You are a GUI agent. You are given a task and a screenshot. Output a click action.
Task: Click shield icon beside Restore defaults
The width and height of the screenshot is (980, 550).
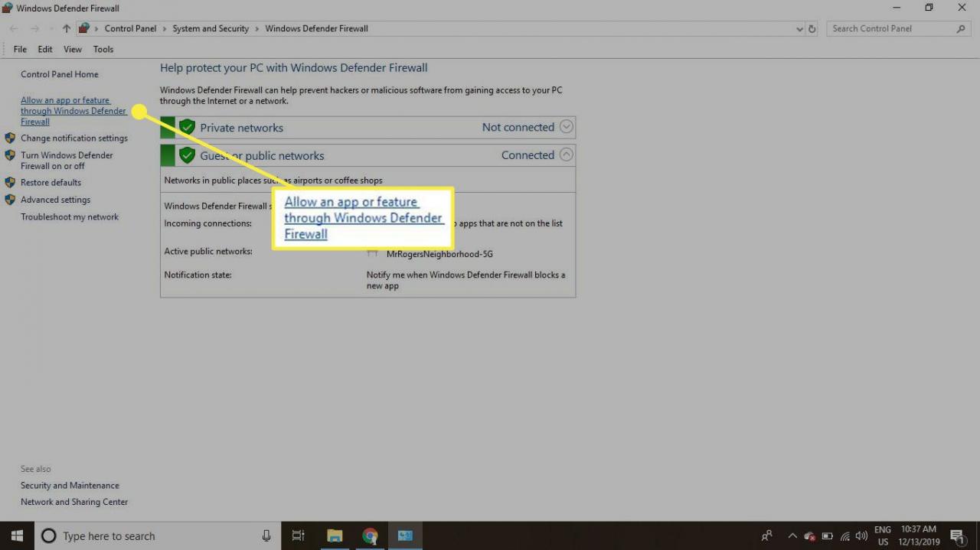(10, 183)
